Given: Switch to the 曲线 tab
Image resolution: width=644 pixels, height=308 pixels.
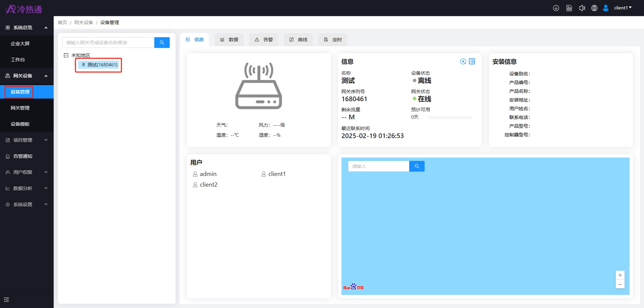Looking at the screenshot, I should (299, 40).
